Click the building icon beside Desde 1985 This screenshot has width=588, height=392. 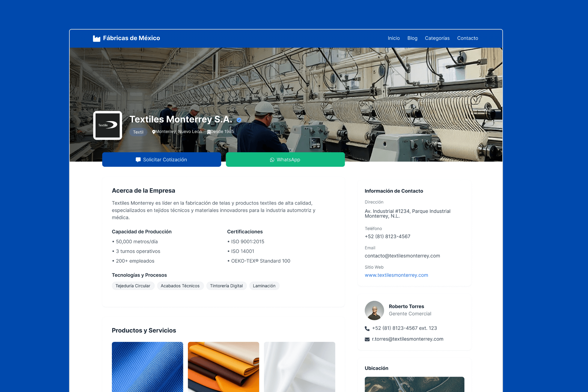point(209,132)
